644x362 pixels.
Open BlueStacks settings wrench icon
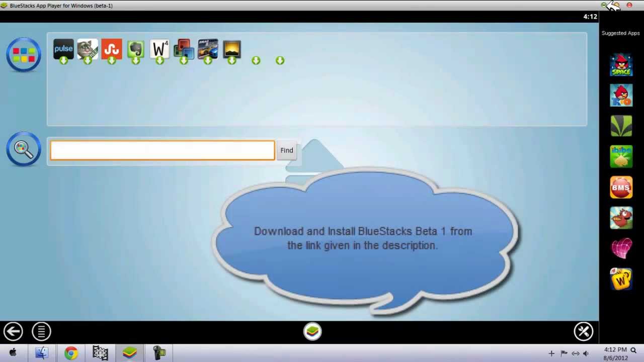point(584,331)
